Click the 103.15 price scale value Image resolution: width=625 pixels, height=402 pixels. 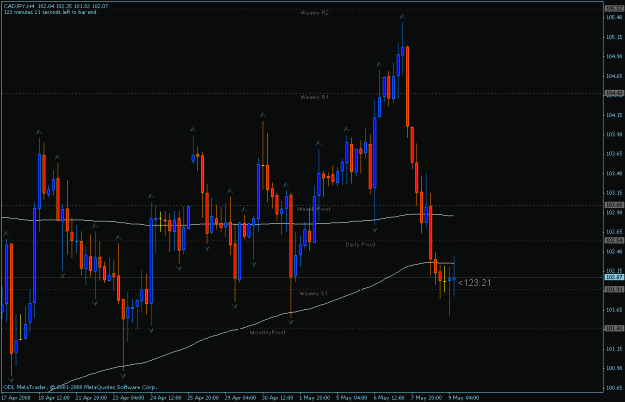pyautogui.click(x=614, y=193)
